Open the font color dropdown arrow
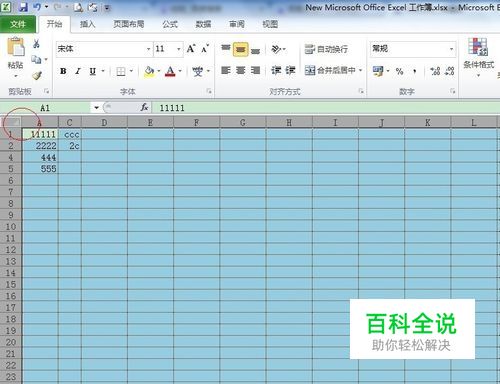 [180, 71]
